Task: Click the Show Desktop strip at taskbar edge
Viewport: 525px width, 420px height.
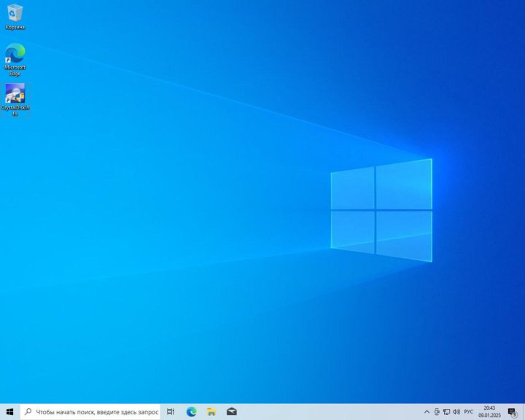Action: tap(524, 412)
